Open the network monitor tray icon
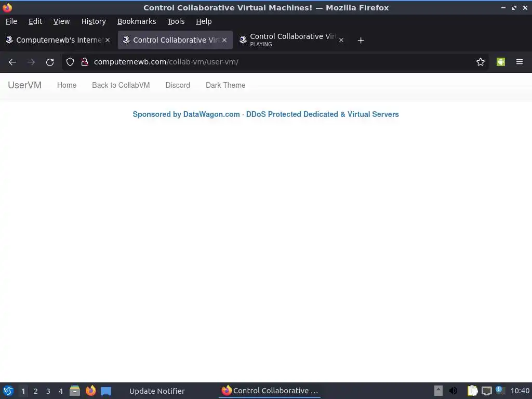This screenshot has height=399, width=532. (486, 391)
